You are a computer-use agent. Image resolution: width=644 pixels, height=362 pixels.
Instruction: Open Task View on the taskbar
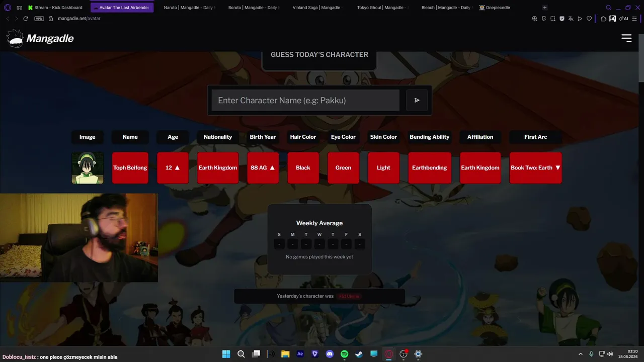pos(256,354)
